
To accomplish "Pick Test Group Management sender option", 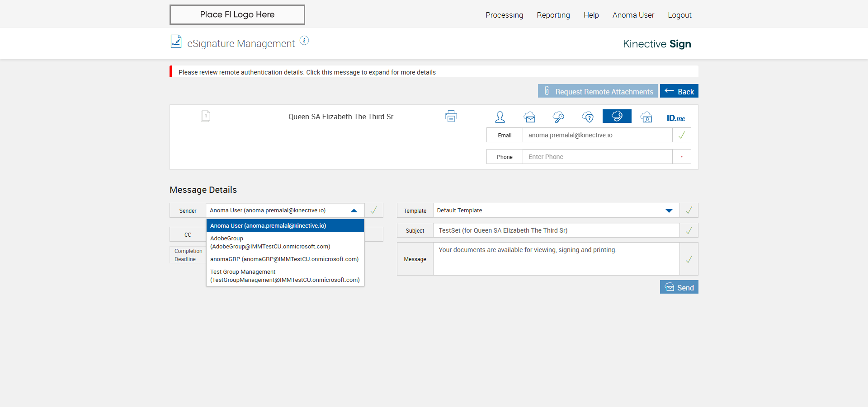I will point(285,276).
